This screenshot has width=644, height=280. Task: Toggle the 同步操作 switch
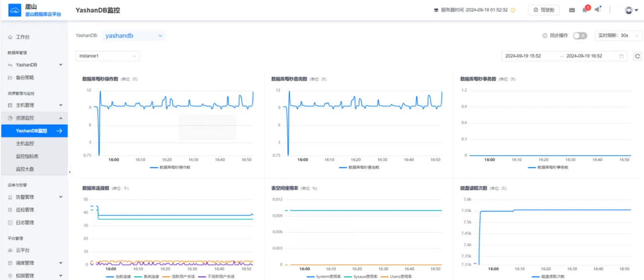click(x=580, y=36)
